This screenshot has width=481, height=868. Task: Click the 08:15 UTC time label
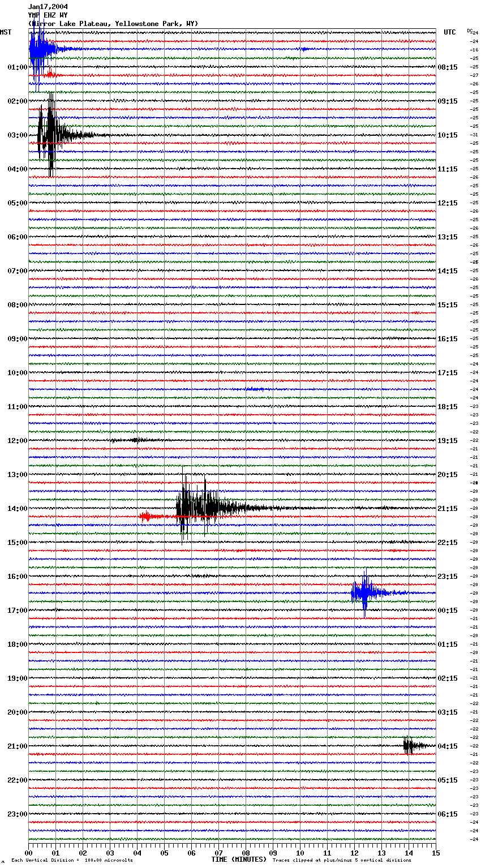448,67
